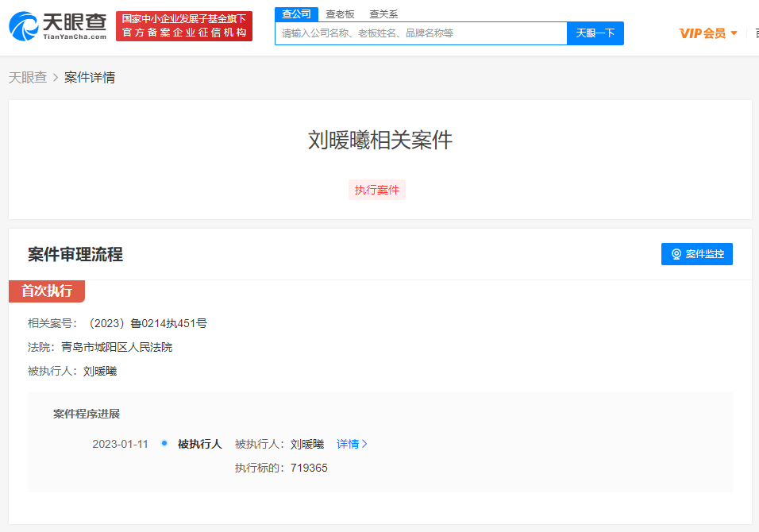Screen dimensions: 759x532
Task: Click the 执行案件 tag label
Action: 377,190
